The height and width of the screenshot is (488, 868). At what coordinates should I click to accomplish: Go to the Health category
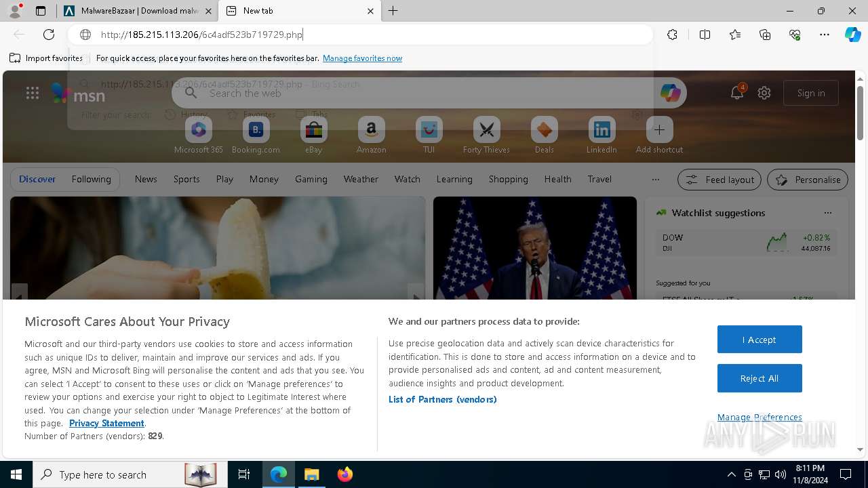(x=557, y=179)
